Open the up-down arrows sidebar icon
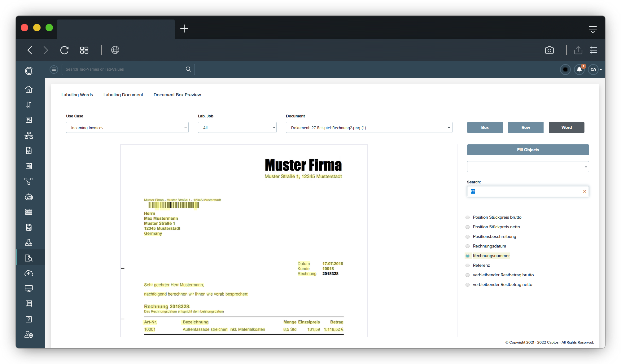Screen dimensions: 621x364 [29, 105]
